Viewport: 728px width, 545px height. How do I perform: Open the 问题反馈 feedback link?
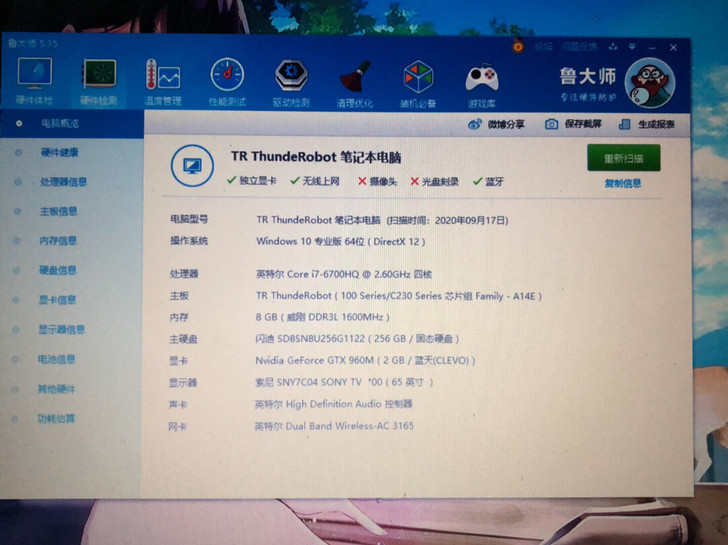coord(579,47)
